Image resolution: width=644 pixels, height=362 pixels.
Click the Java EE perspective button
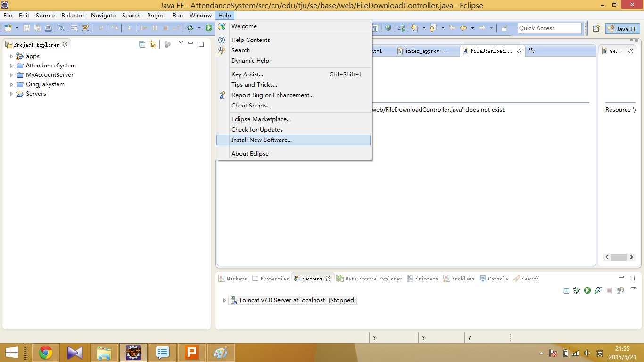pyautogui.click(x=623, y=29)
